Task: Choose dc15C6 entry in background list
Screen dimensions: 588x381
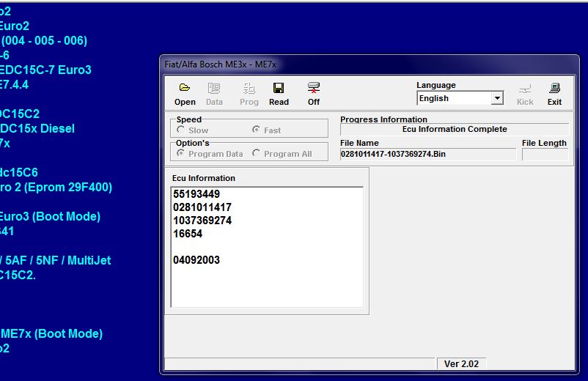Action: coord(19,172)
